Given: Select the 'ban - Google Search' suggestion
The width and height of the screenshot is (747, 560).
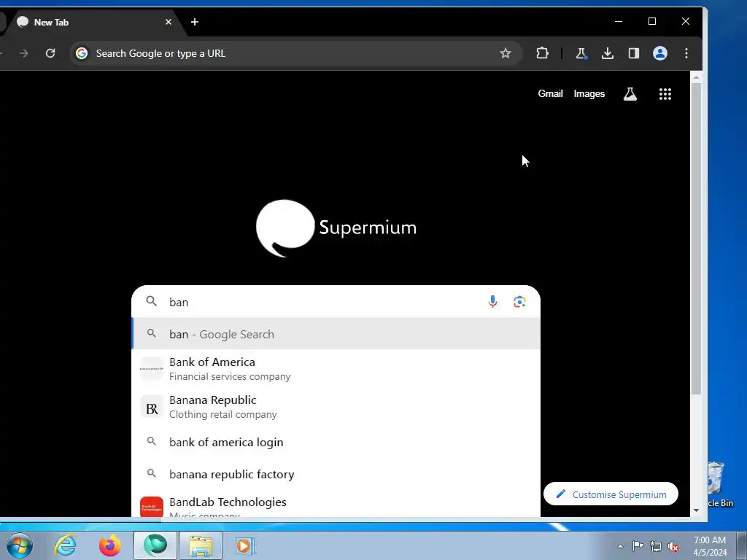Looking at the screenshot, I should [x=336, y=334].
